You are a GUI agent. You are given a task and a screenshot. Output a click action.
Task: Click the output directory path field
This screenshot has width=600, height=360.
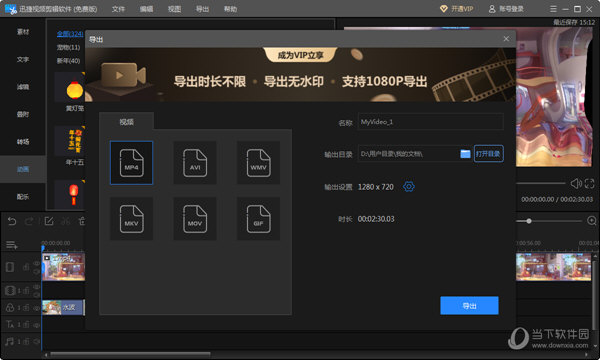point(408,154)
